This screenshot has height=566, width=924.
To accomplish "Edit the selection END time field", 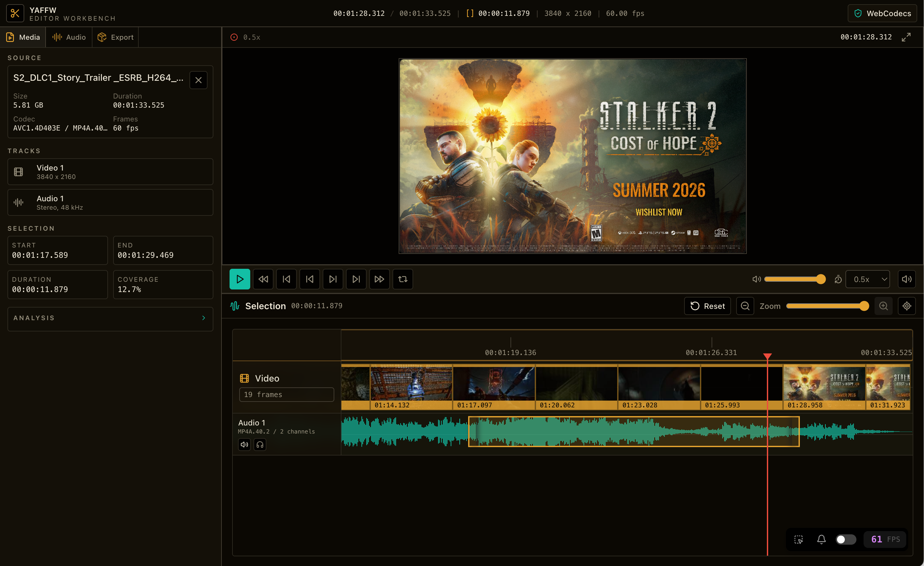I will 163,250.
